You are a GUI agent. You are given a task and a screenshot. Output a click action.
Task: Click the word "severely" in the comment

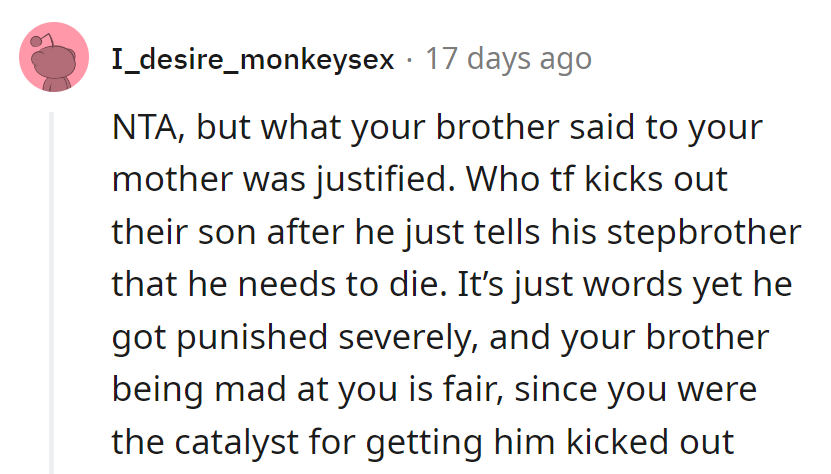tap(428, 337)
